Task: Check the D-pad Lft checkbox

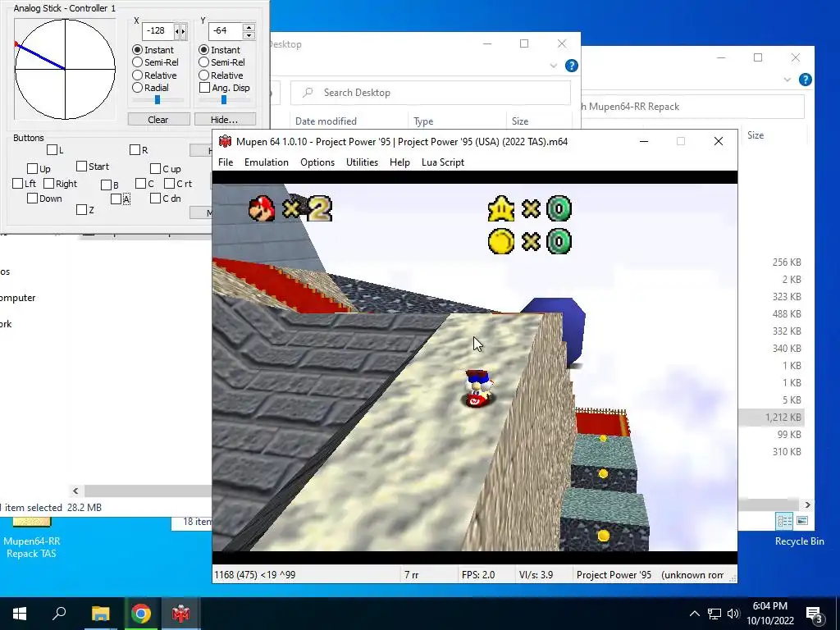Action: click(18, 184)
